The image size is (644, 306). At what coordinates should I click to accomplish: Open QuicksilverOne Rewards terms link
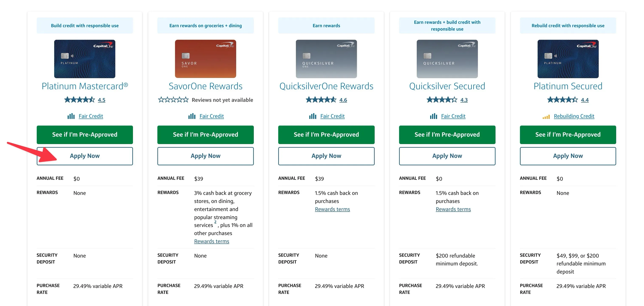(332, 209)
